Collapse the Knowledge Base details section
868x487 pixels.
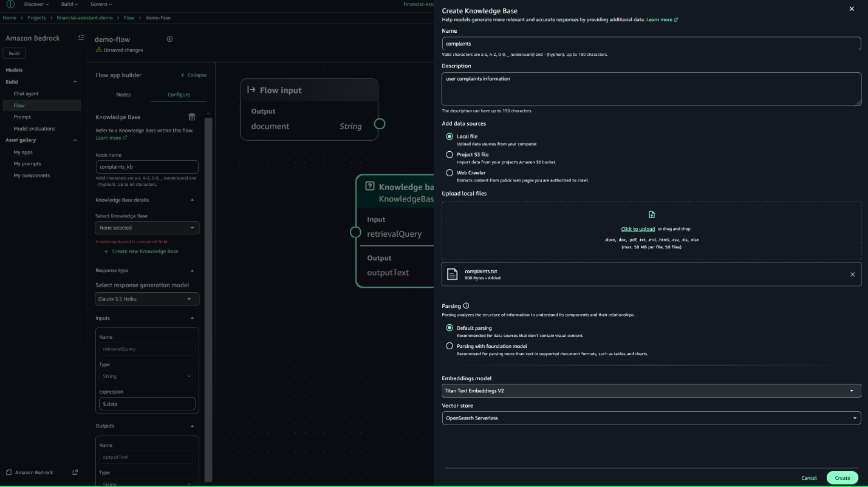point(191,200)
